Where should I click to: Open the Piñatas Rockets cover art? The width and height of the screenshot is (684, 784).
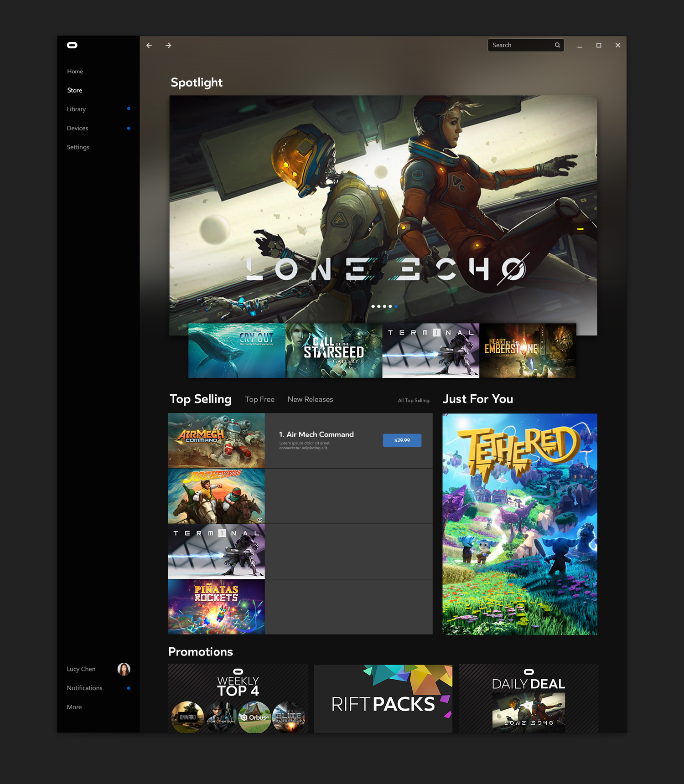(x=216, y=607)
